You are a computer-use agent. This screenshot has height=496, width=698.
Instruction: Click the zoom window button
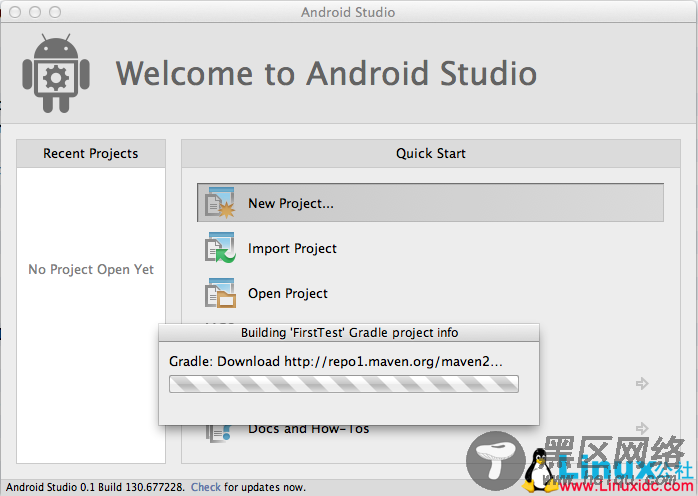tap(55, 12)
